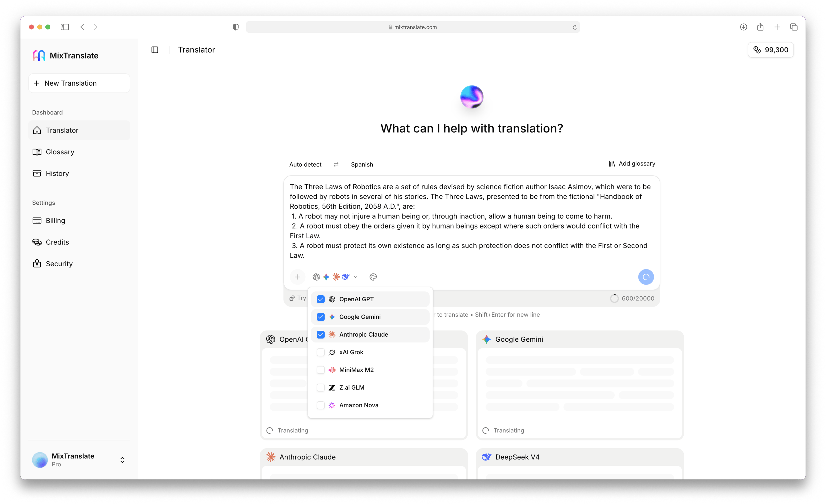The height and width of the screenshot is (504, 826).
Task: Click the Safari sidebar toggle icon
Action: [65, 27]
